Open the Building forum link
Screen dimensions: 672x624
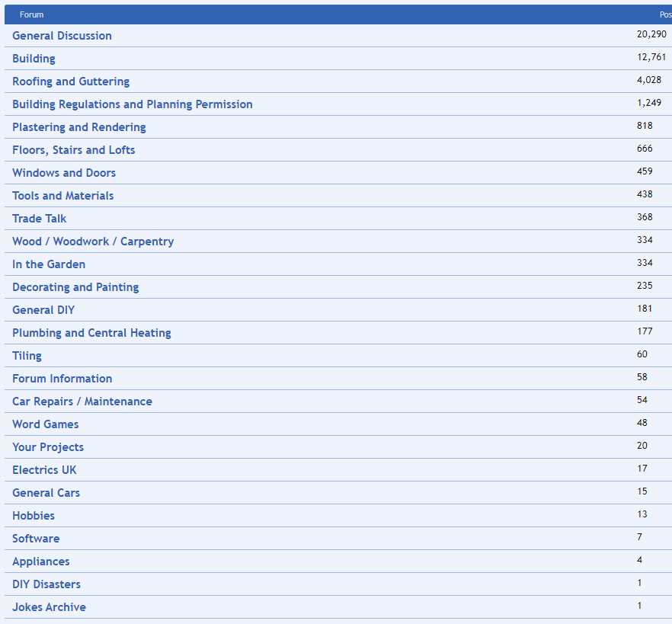(x=34, y=59)
